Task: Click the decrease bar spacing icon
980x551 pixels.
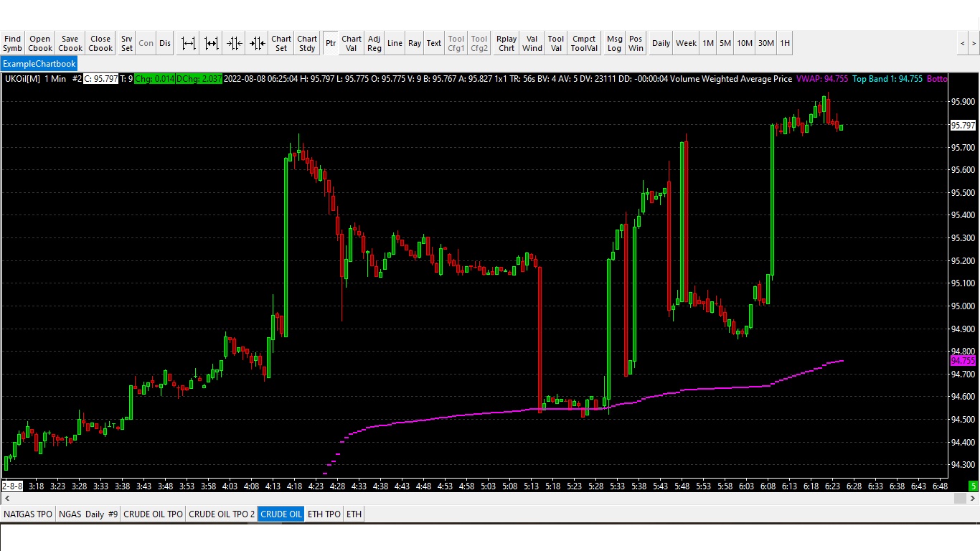Action: click(x=211, y=44)
